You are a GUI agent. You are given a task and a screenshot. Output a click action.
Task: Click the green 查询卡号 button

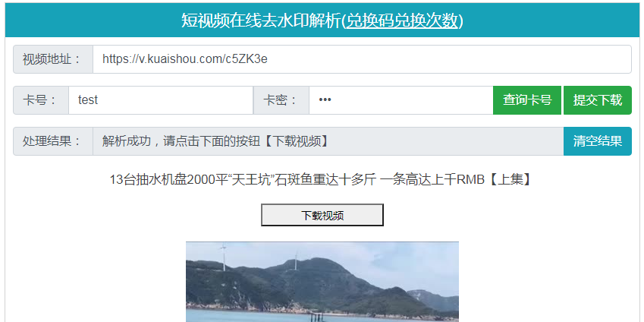(527, 100)
